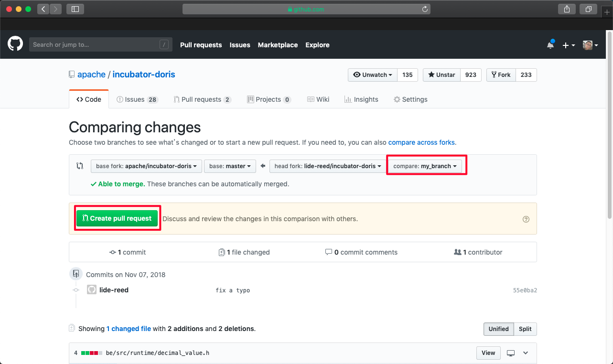Open the apache owner link
Viewport: 613px width, 364px height.
click(x=91, y=75)
